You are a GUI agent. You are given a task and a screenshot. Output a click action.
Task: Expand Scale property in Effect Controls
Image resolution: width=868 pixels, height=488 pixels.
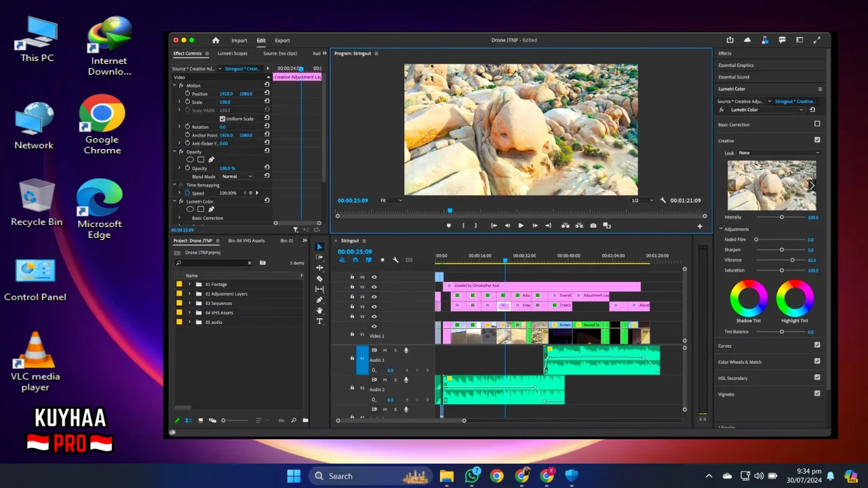(180, 102)
